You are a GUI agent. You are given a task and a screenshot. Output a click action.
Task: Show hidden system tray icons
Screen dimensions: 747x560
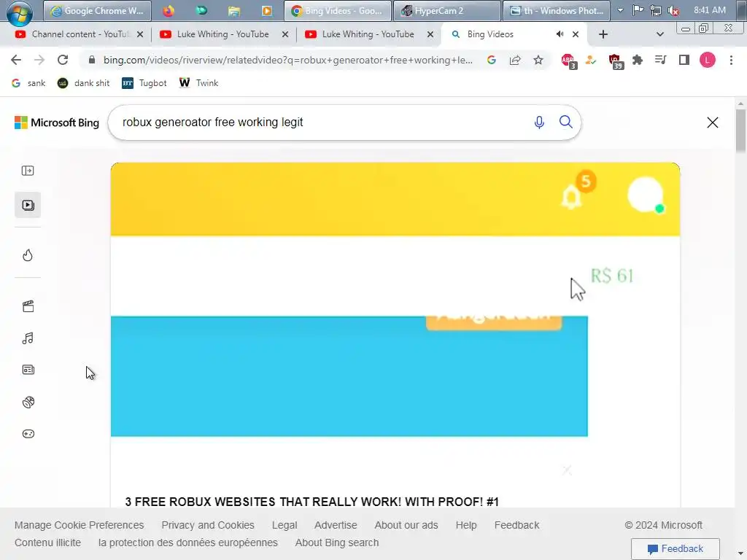click(620, 10)
